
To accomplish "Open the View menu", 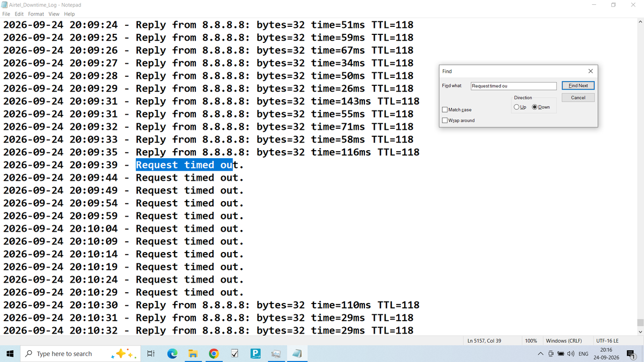I will coord(54,14).
